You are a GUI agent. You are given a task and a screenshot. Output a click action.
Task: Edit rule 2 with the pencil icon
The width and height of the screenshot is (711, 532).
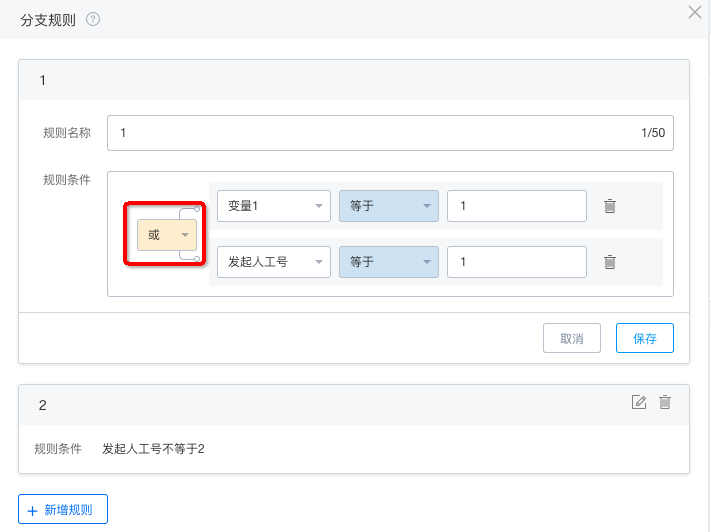(x=639, y=402)
